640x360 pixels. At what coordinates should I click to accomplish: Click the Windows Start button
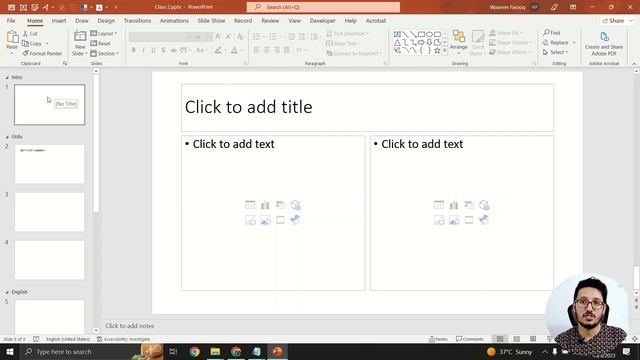(9, 351)
